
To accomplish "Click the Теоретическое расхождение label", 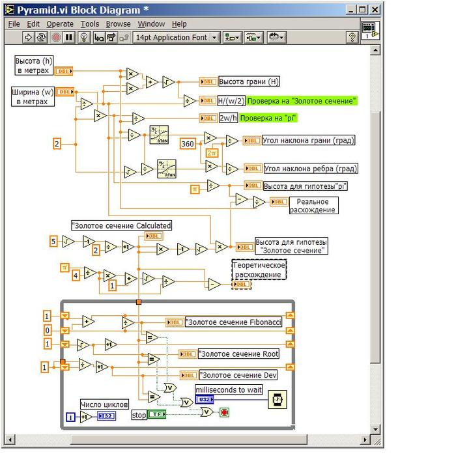I will (259, 270).
